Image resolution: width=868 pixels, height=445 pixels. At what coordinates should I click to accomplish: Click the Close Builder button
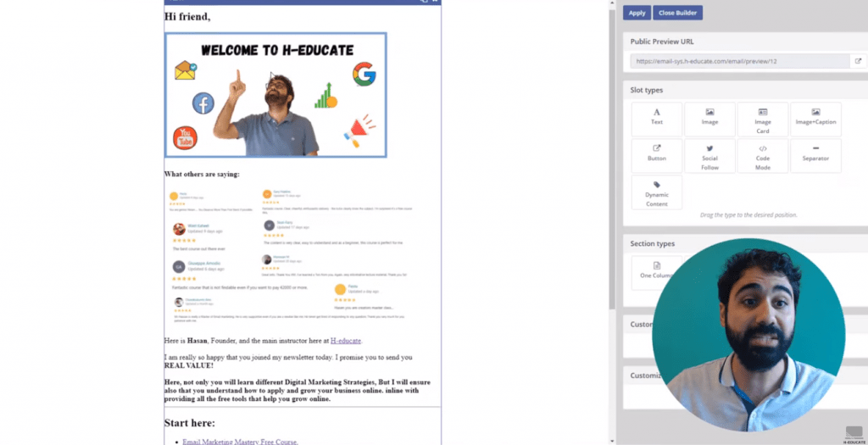tap(677, 13)
